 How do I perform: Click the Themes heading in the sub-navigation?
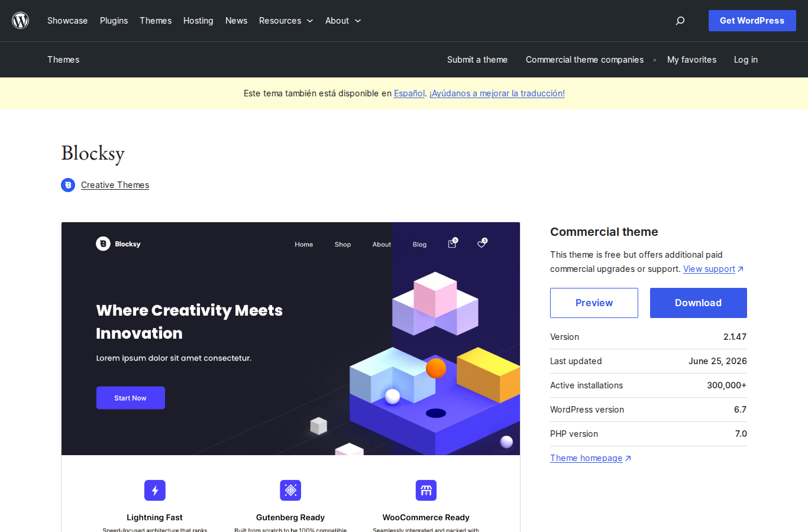[63, 60]
